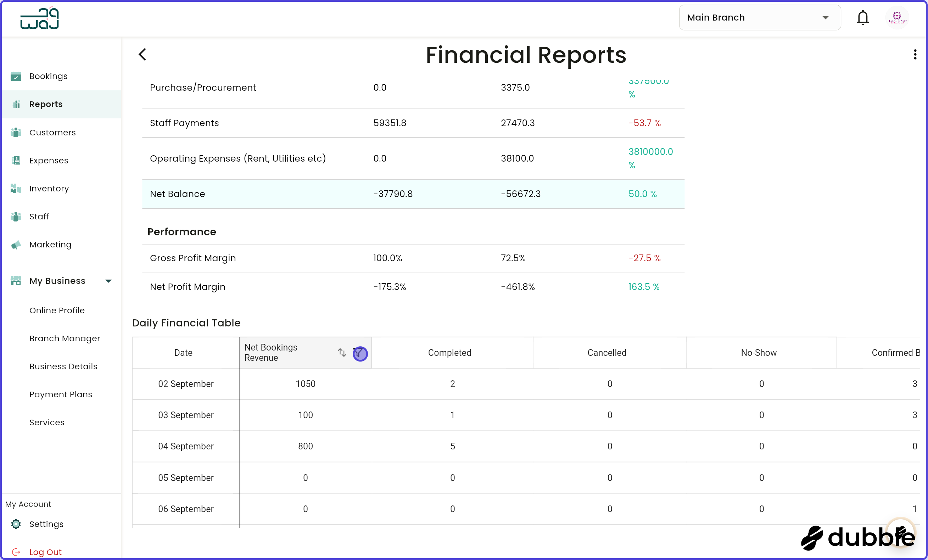
Task: Click the profile avatar in the top bar
Action: [898, 17]
